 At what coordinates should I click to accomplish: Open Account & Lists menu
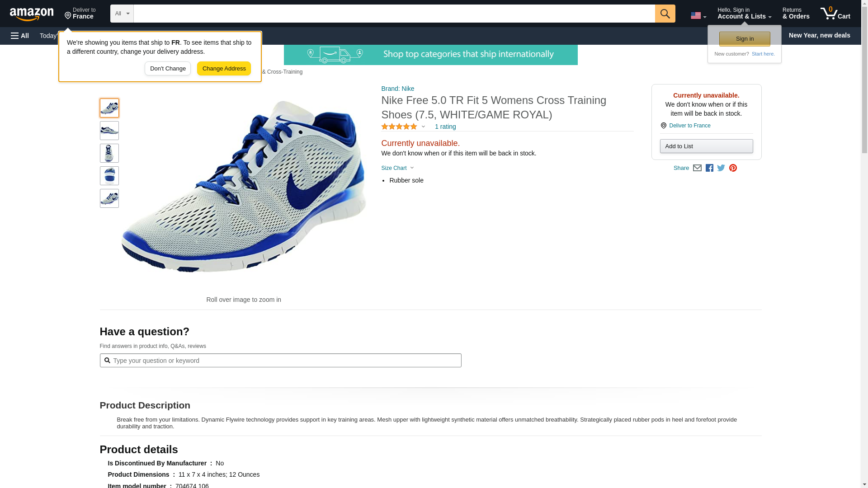point(744,14)
